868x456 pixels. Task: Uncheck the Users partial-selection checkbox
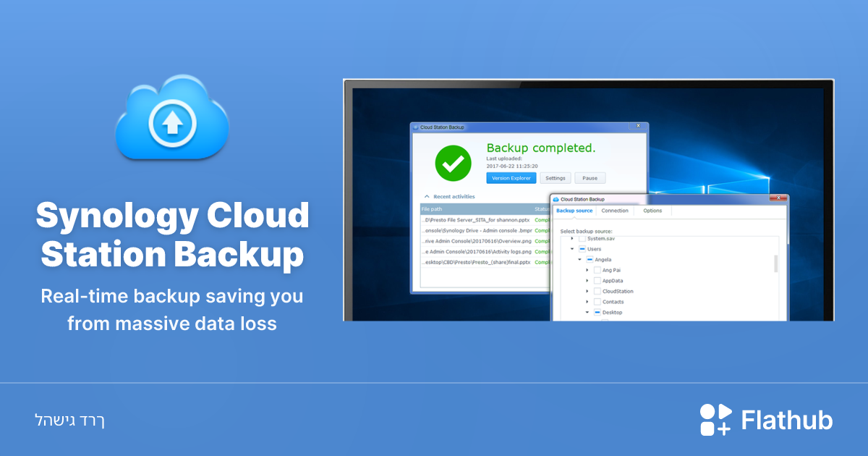pyautogui.click(x=582, y=249)
